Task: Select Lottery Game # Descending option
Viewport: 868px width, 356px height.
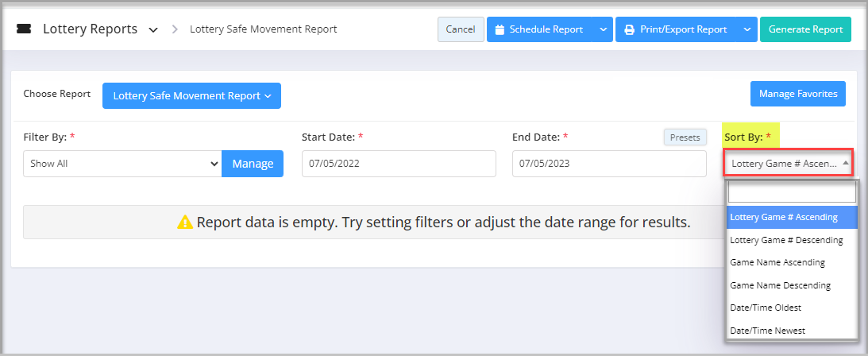Action: (786, 239)
